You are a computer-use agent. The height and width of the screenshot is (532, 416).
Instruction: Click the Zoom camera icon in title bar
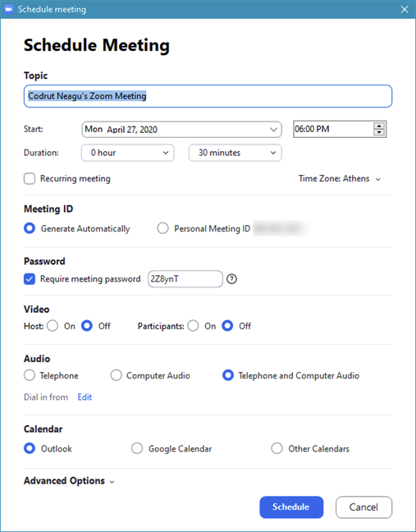[x=8, y=9]
